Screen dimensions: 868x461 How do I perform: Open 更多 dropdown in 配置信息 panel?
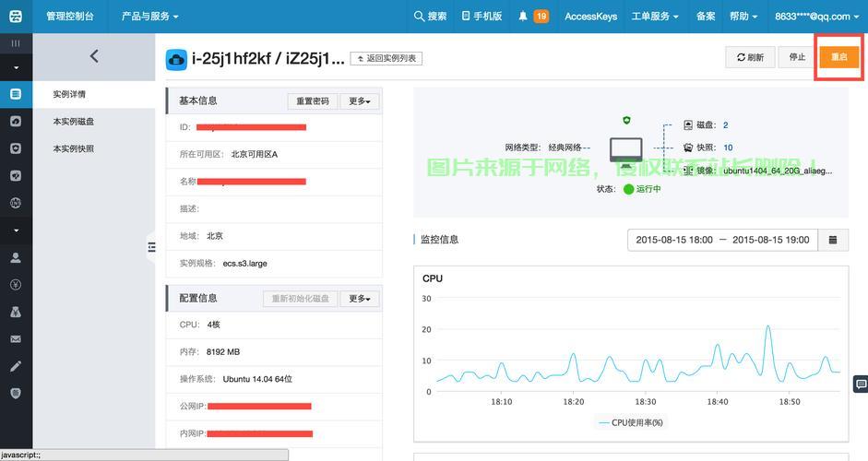pyautogui.click(x=360, y=299)
